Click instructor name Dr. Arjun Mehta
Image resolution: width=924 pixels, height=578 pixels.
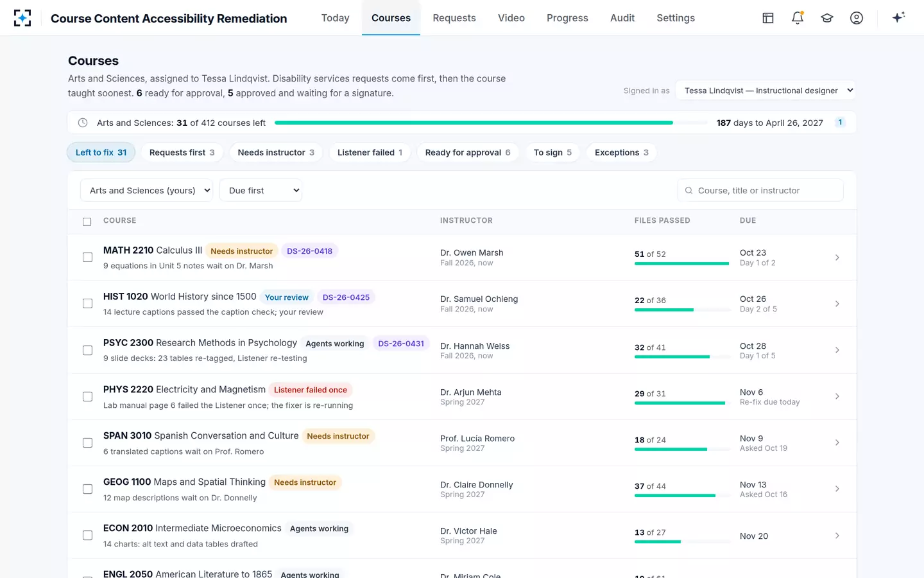pyautogui.click(x=471, y=392)
